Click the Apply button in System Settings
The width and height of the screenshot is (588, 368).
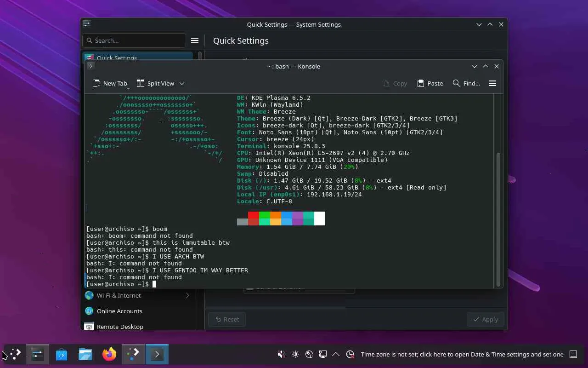point(486,319)
